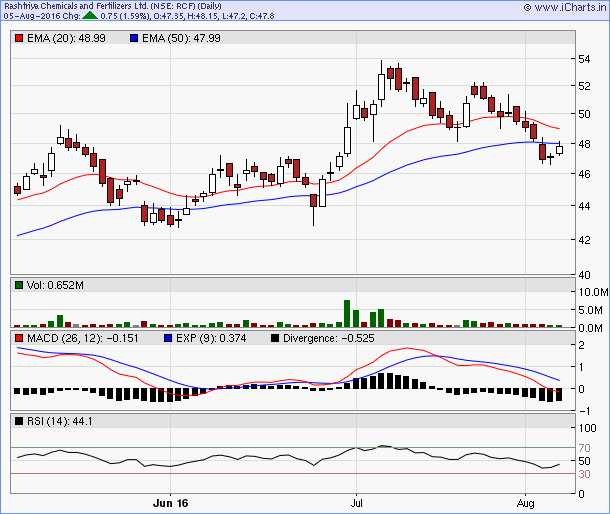Click the RSI 70 overbought level label
610x514 pixels.
tap(584, 448)
